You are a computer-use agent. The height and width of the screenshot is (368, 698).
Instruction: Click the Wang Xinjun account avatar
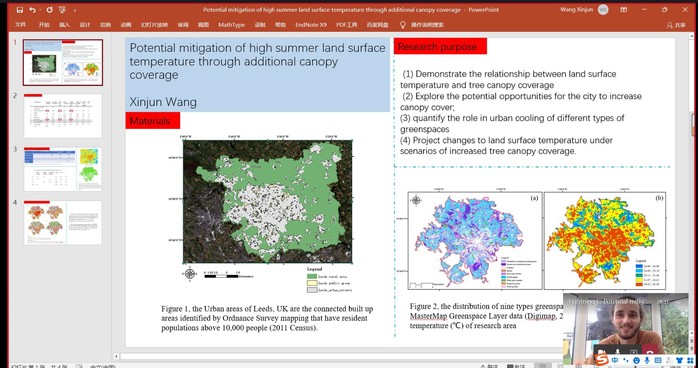[603, 9]
